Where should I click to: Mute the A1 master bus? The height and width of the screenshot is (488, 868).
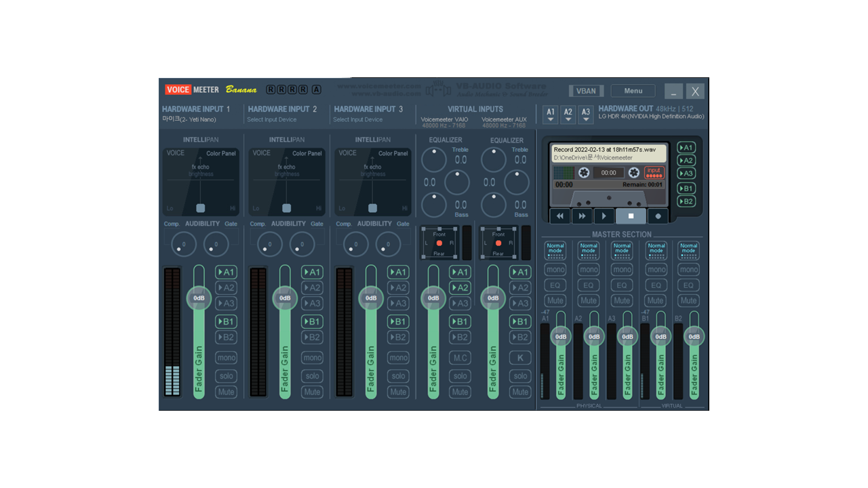pos(555,300)
